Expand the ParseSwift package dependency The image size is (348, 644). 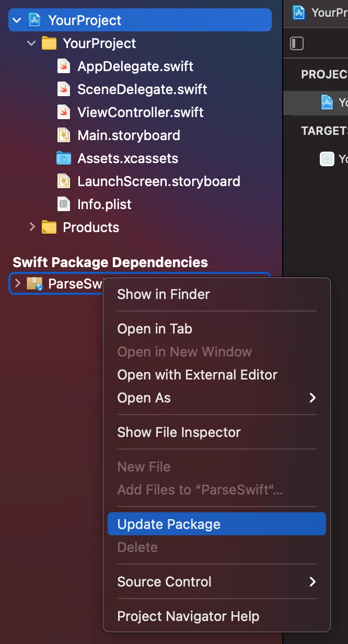point(17,283)
